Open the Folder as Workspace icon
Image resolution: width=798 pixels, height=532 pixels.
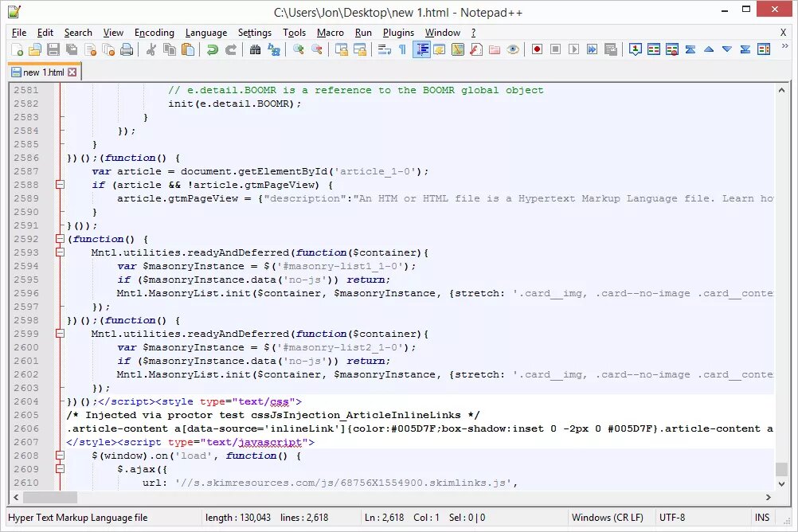494,49
